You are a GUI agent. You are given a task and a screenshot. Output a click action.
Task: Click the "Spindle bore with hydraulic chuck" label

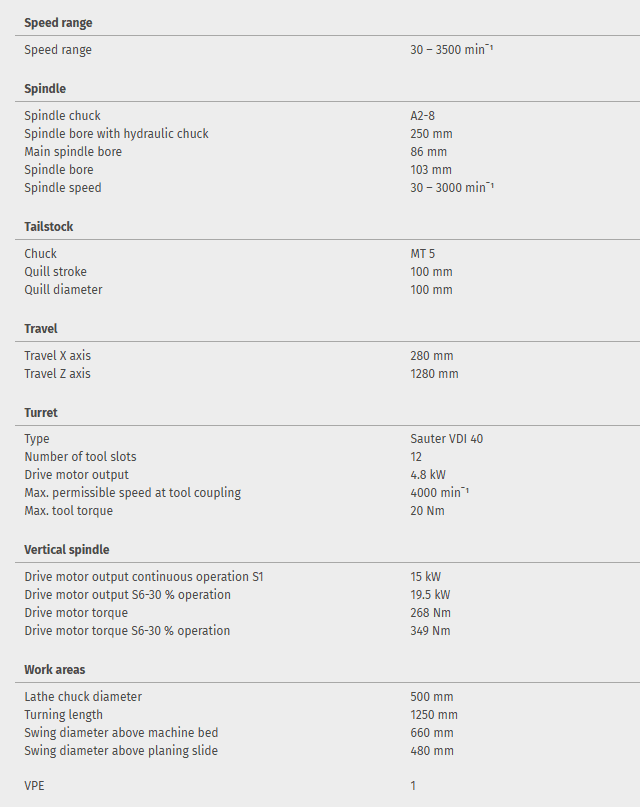point(116,134)
